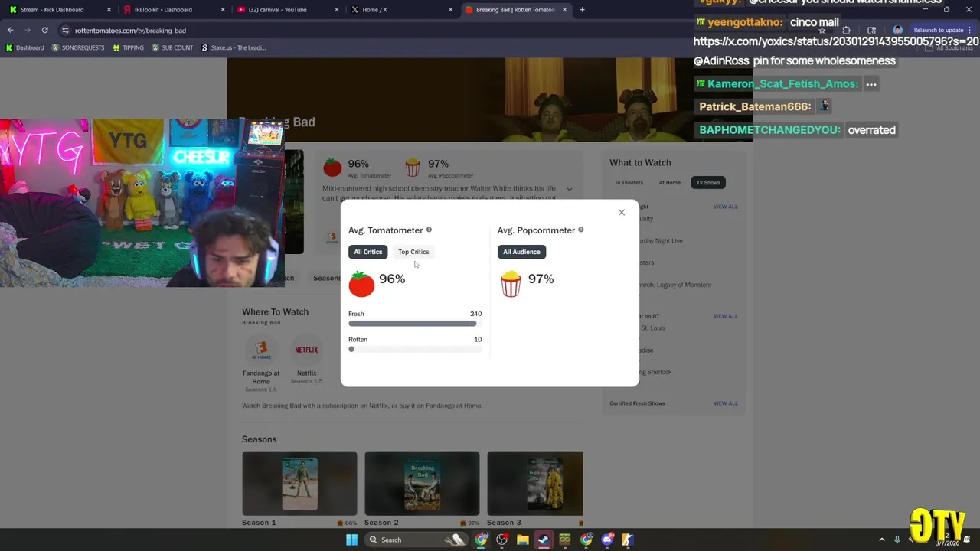Open the Stake.us bookmark
The width and height of the screenshot is (980, 551).
pos(234,47)
